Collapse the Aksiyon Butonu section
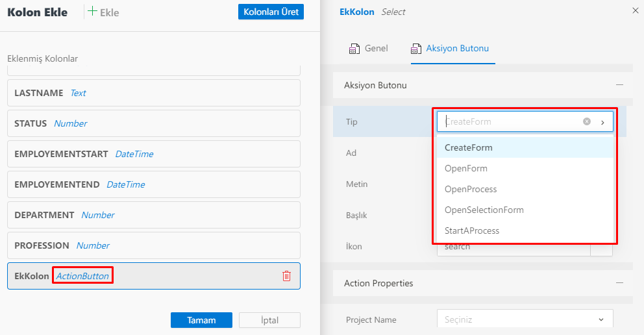The image size is (644, 335). pyautogui.click(x=619, y=85)
